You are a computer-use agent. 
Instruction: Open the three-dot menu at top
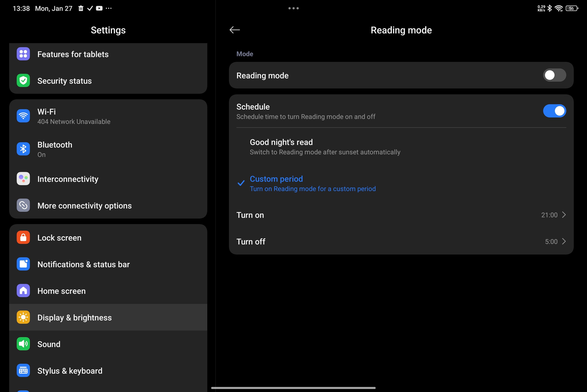pos(293,8)
